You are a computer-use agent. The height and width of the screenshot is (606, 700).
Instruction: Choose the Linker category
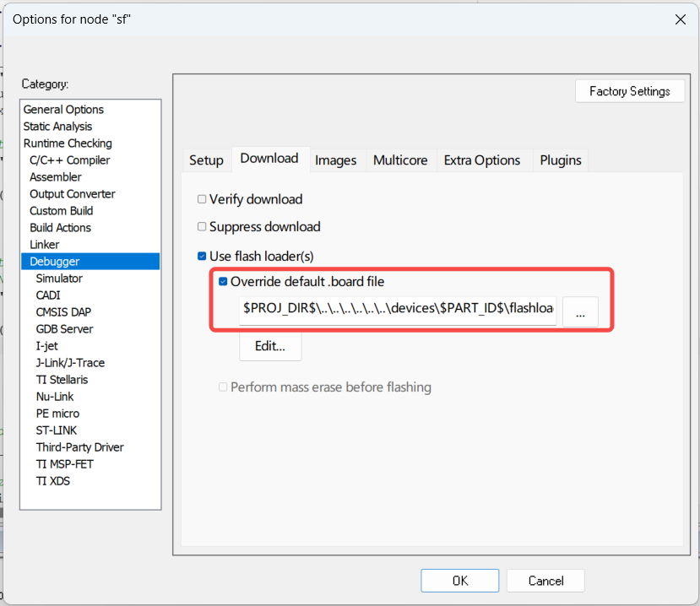(x=45, y=245)
